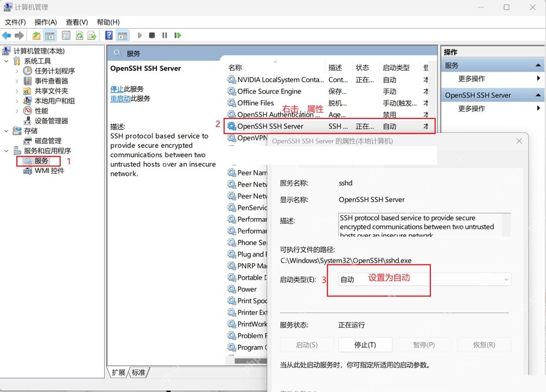Screen dimensions: 546x392
Task: Open the 文件(F) menu
Action: pos(15,22)
